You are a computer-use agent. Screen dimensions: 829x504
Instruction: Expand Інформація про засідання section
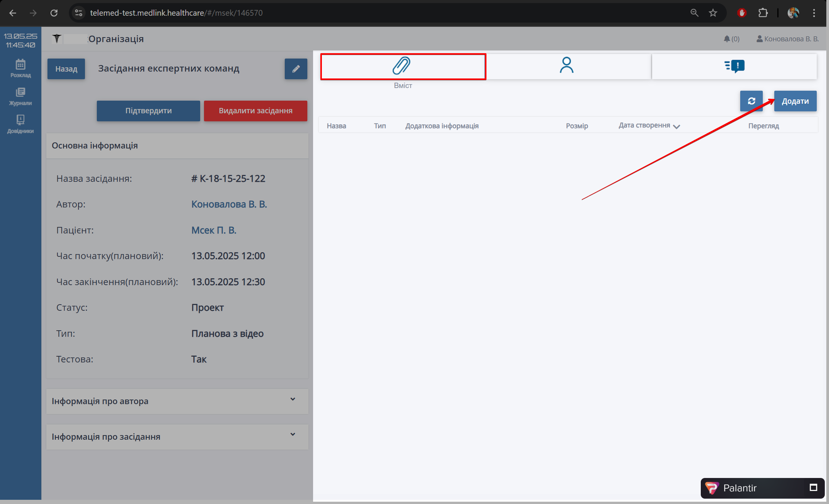point(177,437)
